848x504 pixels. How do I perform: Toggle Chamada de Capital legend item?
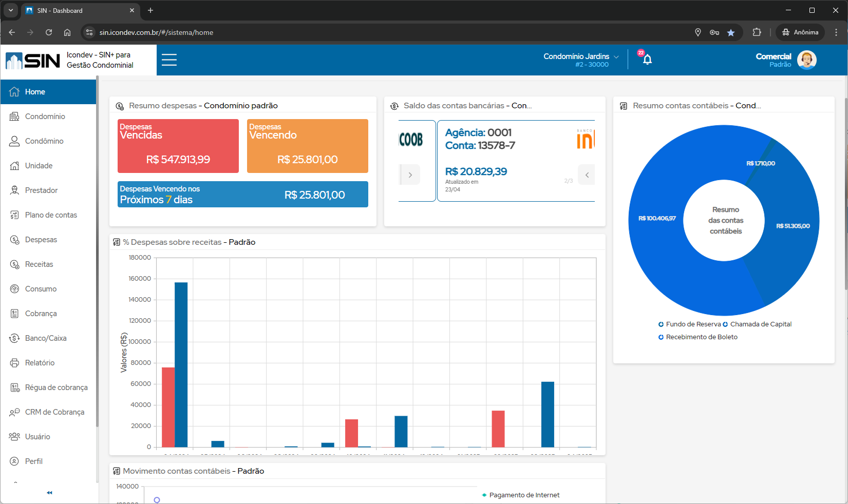pos(757,324)
